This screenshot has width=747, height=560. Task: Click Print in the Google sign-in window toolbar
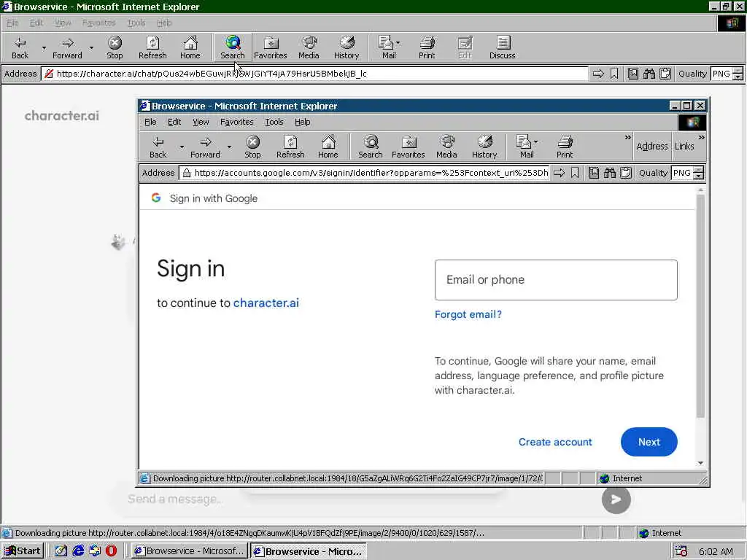[565, 147]
